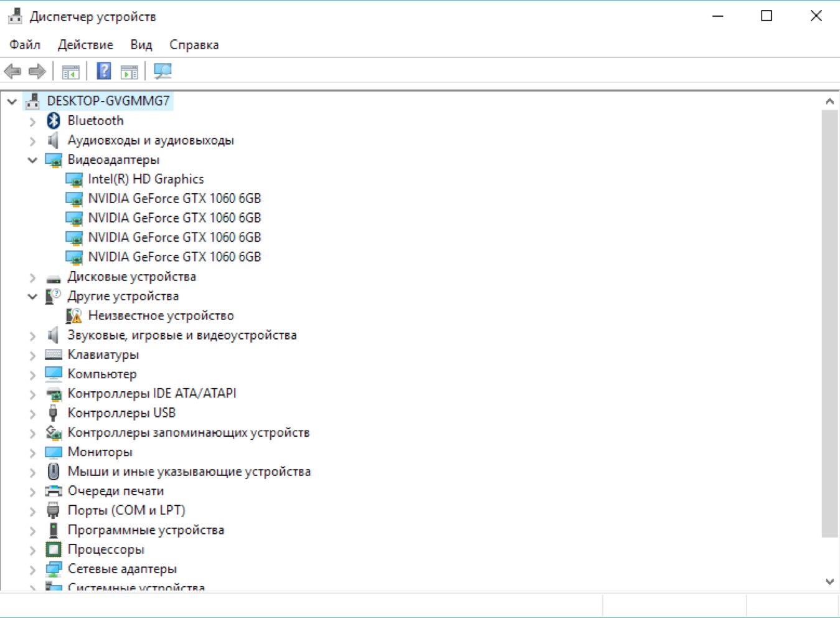Screen dimensions: 840x618
Task: Expand Аудиовходы и аудиовыходы category
Action: 32,141
